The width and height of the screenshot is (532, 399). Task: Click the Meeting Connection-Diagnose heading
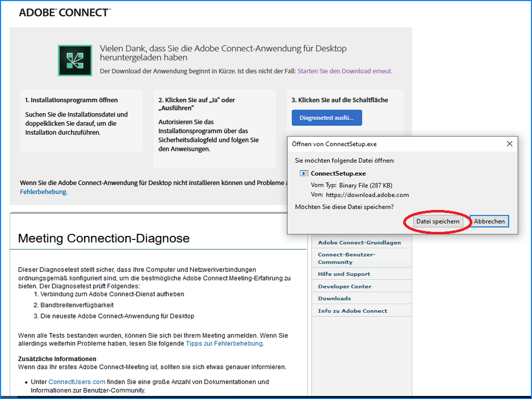(103, 238)
